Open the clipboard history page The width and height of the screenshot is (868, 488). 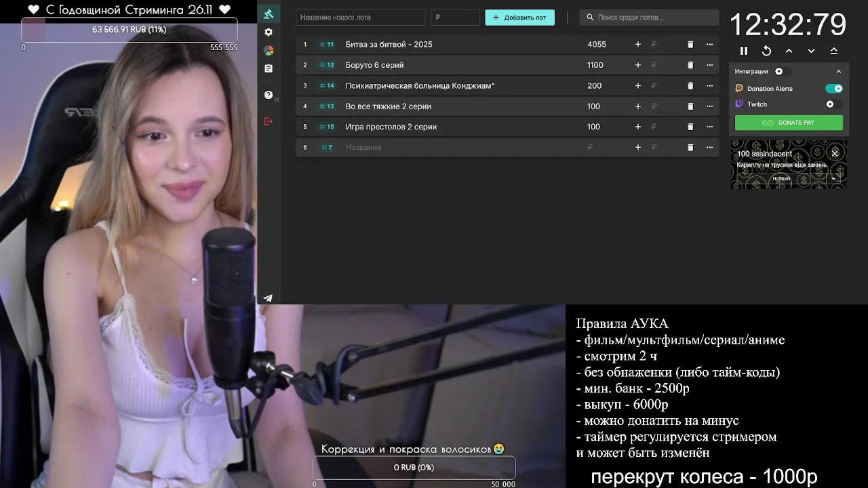click(x=269, y=68)
